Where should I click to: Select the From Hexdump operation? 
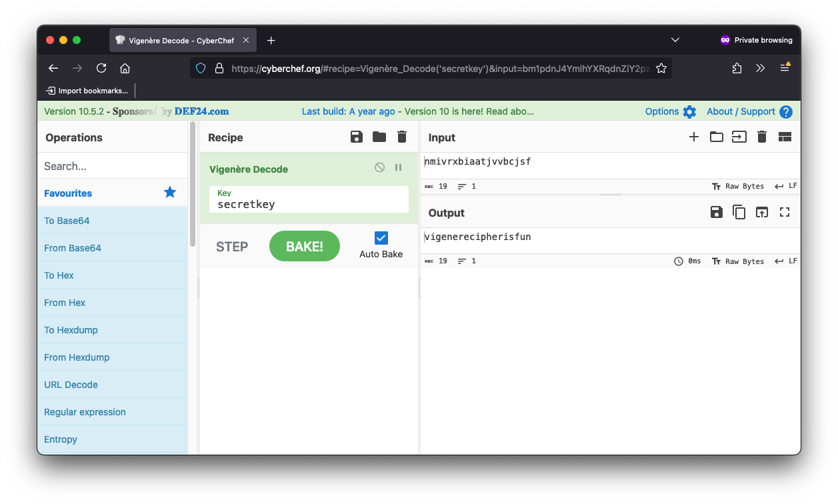pyautogui.click(x=113, y=357)
